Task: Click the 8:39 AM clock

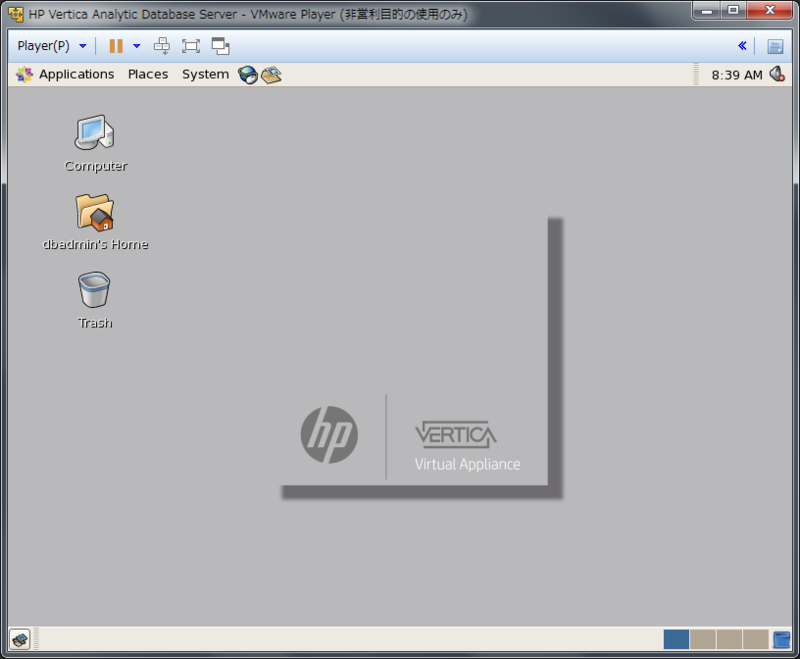Action: 737,75
